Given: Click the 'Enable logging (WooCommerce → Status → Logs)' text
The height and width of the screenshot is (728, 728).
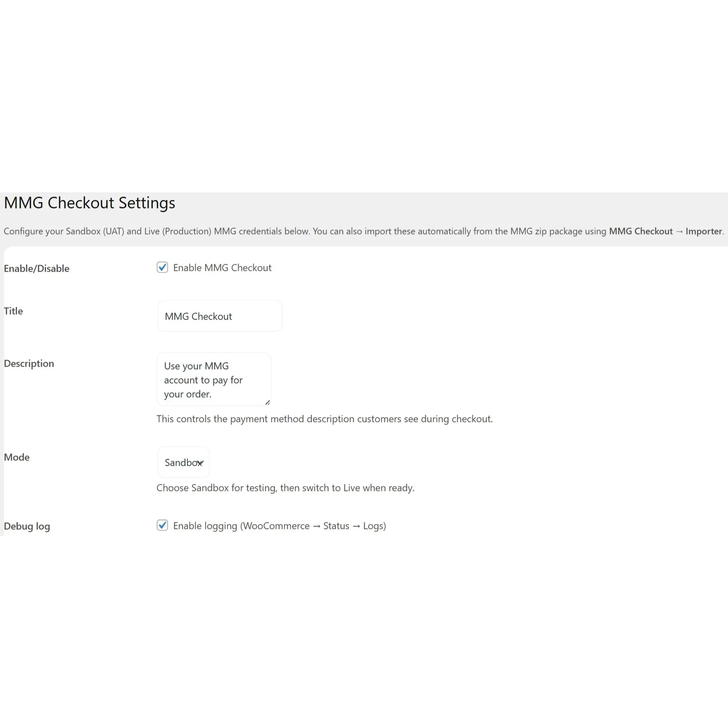Looking at the screenshot, I should pos(279,526).
